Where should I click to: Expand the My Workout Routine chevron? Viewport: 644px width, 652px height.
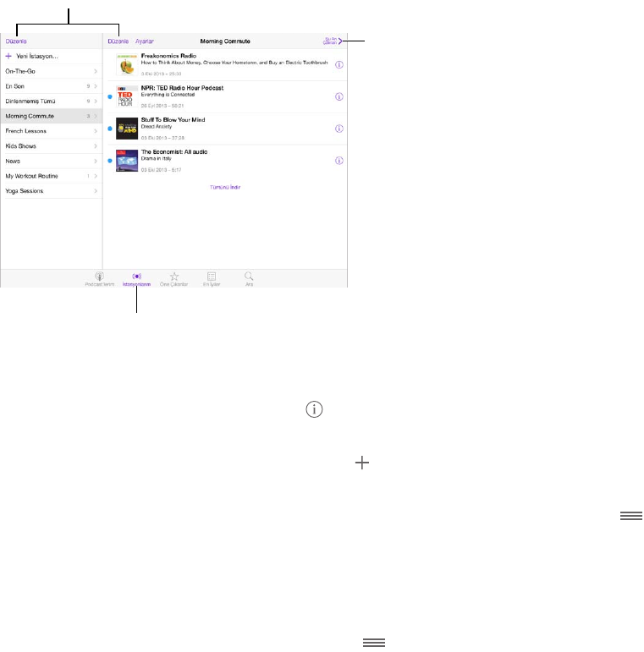coord(96,176)
